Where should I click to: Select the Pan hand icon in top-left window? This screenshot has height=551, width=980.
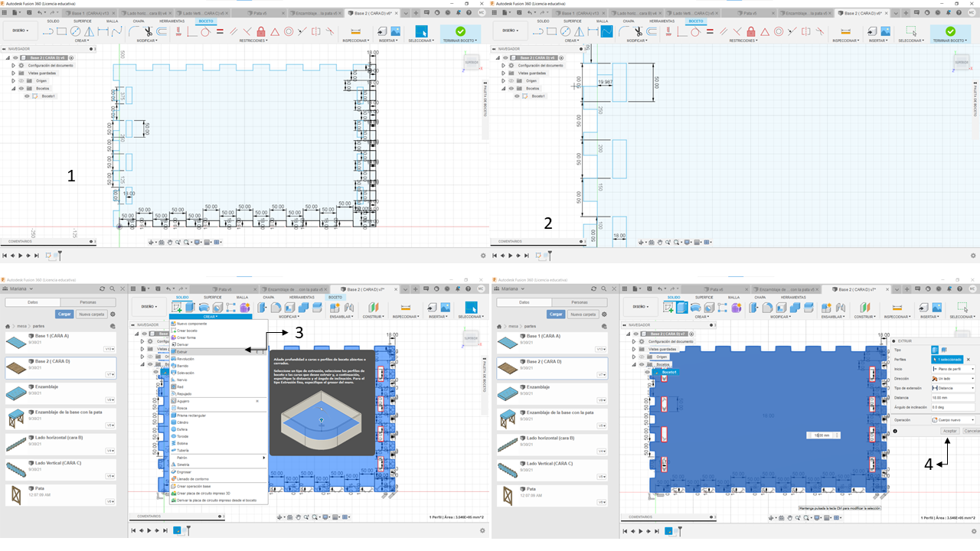click(171, 243)
